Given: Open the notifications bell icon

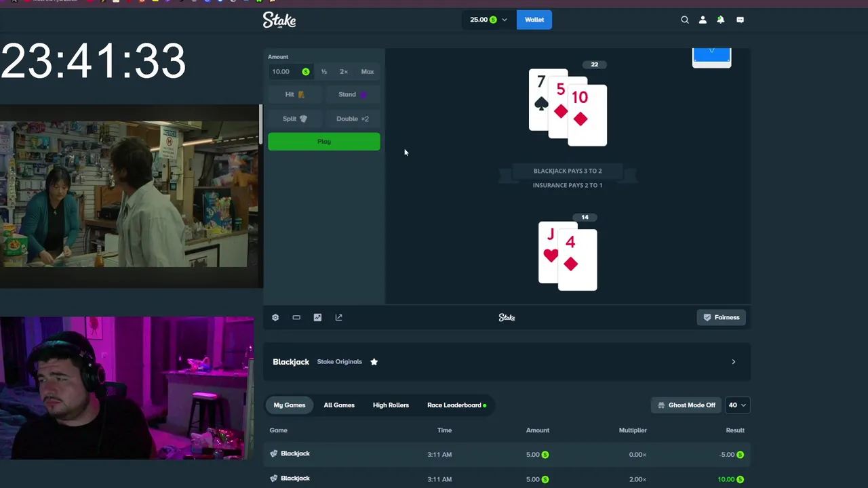Looking at the screenshot, I should (x=721, y=20).
